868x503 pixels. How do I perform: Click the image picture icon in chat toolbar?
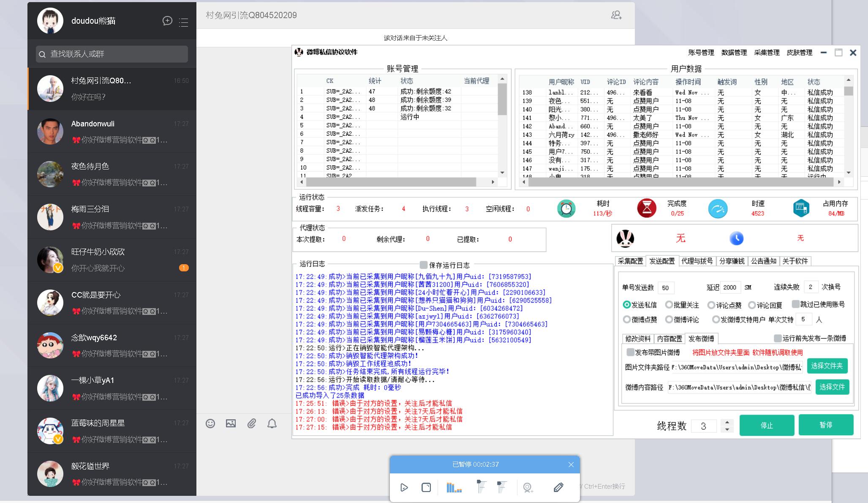[231, 424]
